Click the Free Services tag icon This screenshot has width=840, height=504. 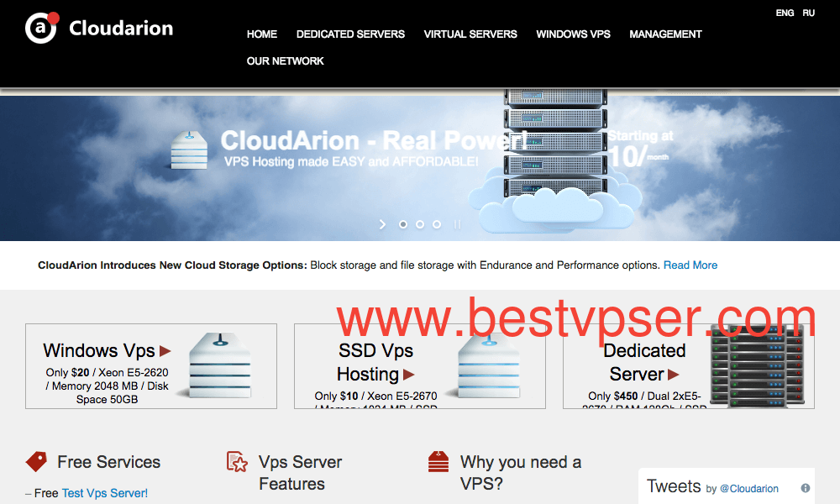point(36,461)
